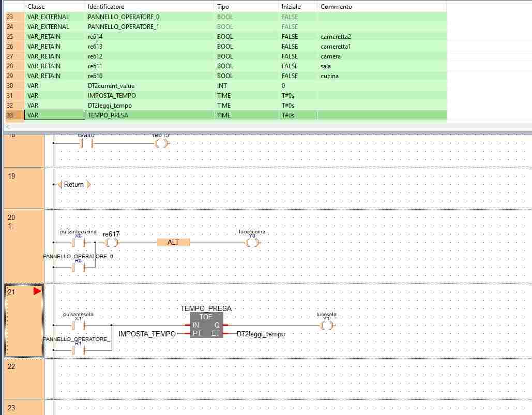Click the red marker arrow on network 21

[x=37, y=291]
